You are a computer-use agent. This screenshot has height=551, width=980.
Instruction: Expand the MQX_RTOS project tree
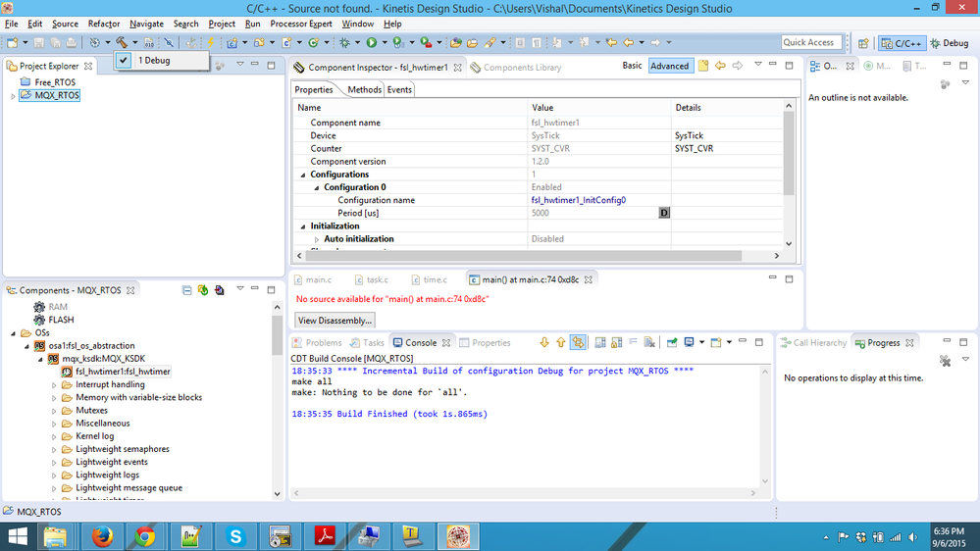point(13,96)
